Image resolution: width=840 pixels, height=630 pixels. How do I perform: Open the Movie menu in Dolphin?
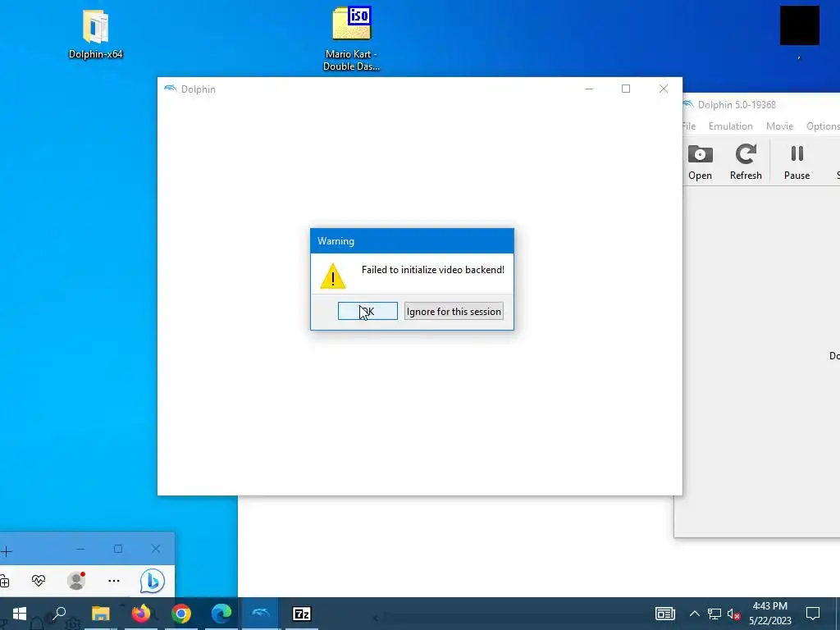pyautogui.click(x=779, y=126)
